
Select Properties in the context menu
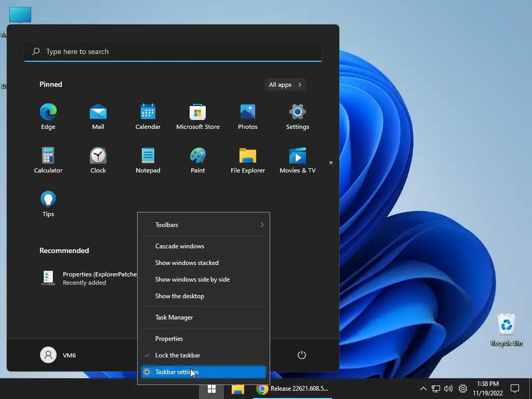coord(204,339)
